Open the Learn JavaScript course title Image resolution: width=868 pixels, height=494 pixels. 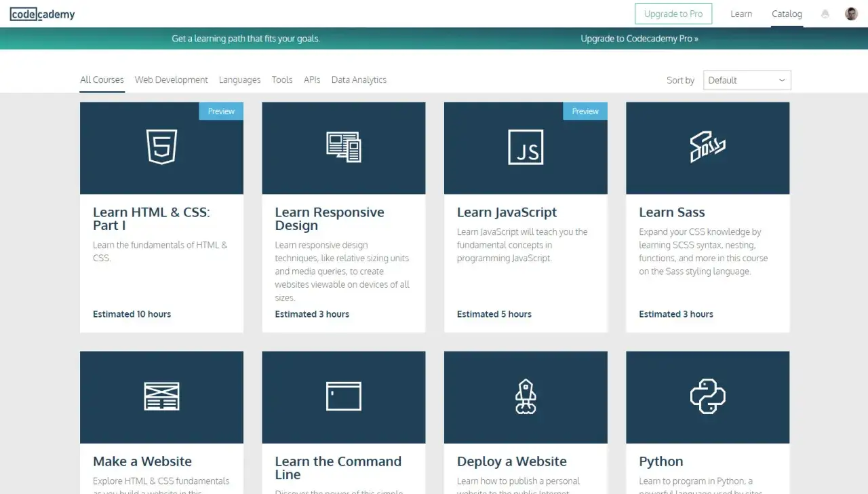tap(507, 212)
